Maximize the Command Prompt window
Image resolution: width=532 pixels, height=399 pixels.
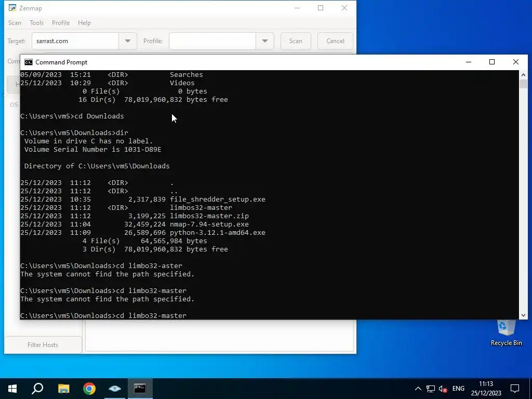(x=492, y=62)
